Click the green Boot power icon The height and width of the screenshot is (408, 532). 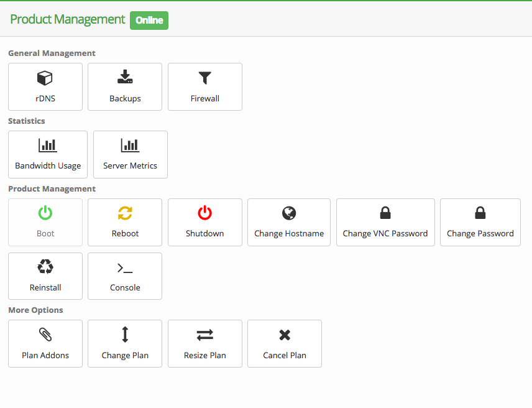[x=45, y=213]
